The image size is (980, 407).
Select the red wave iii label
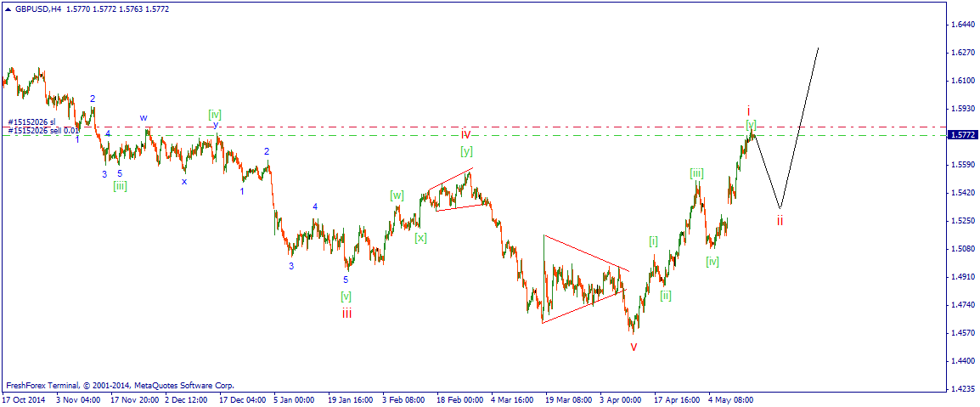point(347,313)
